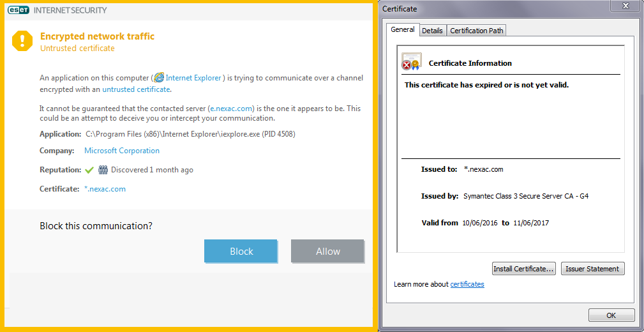The width and height of the screenshot is (644, 332).
Task: Open the Internet Explorer application link
Action: tap(193, 78)
